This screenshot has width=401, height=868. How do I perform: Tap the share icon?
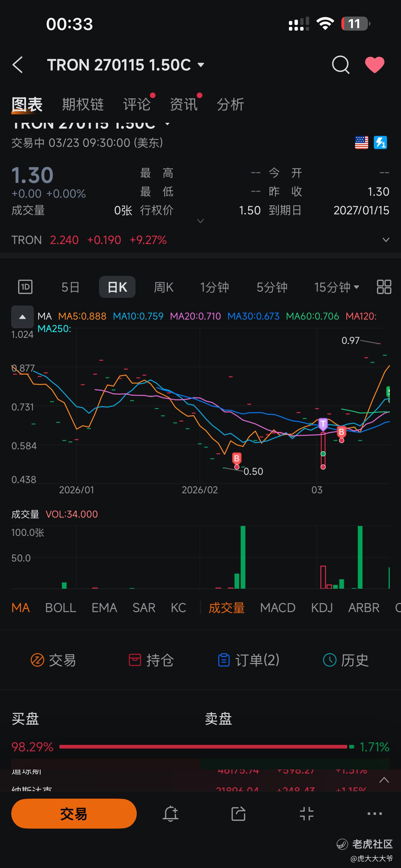pos(238,814)
